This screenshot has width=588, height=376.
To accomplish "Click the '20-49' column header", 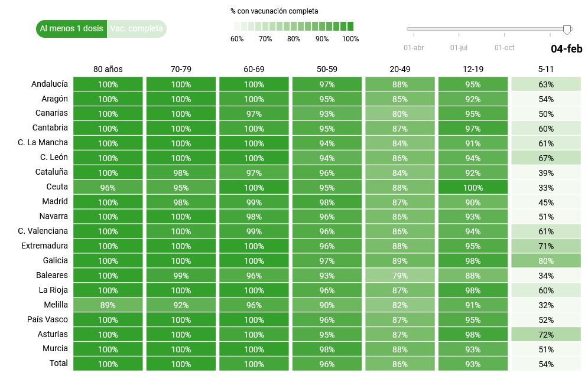I will [x=400, y=69].
